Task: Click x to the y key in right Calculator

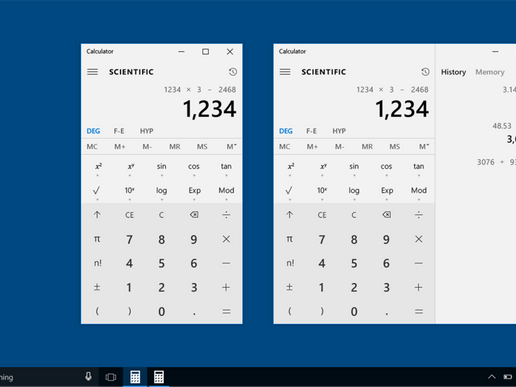Action: point(323,166)
